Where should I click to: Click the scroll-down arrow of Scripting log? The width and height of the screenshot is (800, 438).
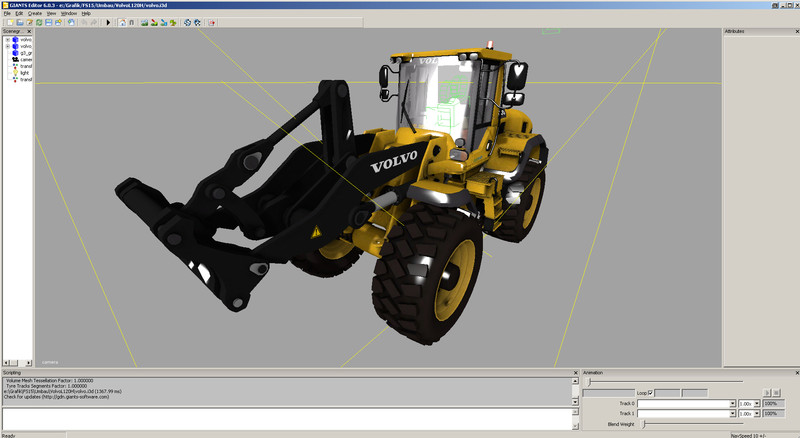575,402
